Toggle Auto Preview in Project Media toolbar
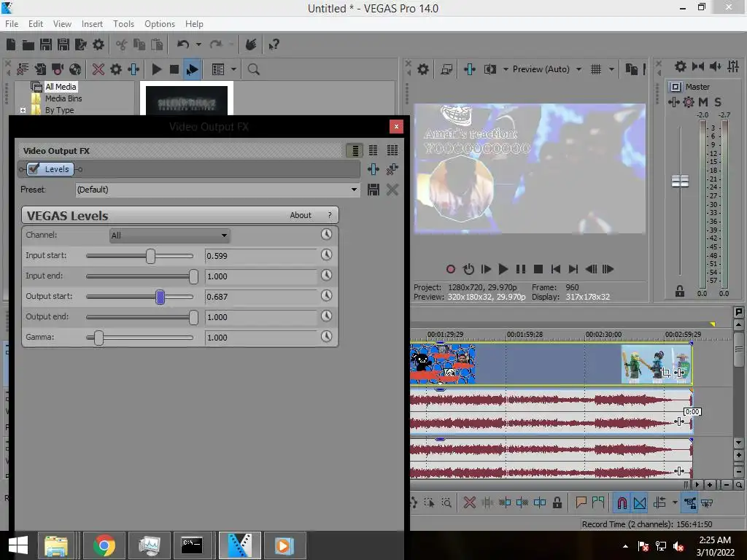Screen dimensions: 747x560 tap(192, 69)
